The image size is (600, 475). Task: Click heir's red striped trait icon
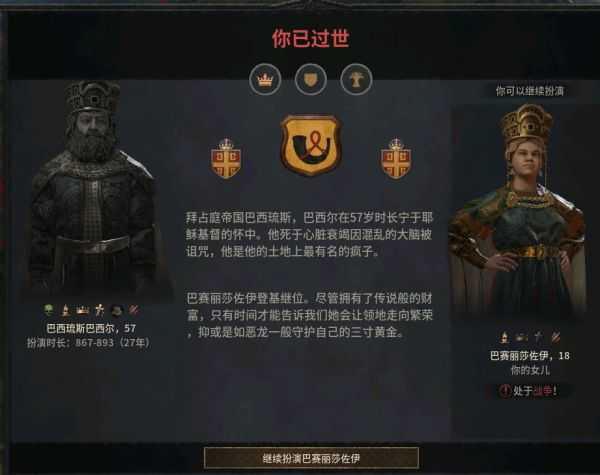pos(555,337)
